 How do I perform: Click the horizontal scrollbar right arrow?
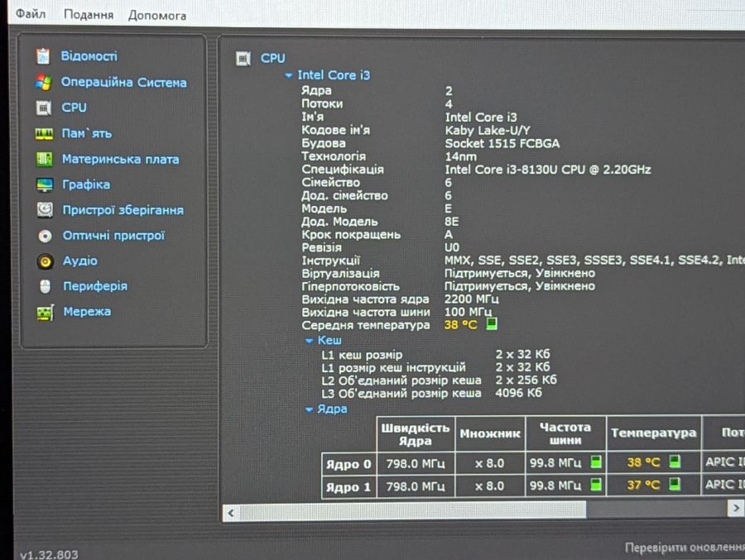coord(736,508)
